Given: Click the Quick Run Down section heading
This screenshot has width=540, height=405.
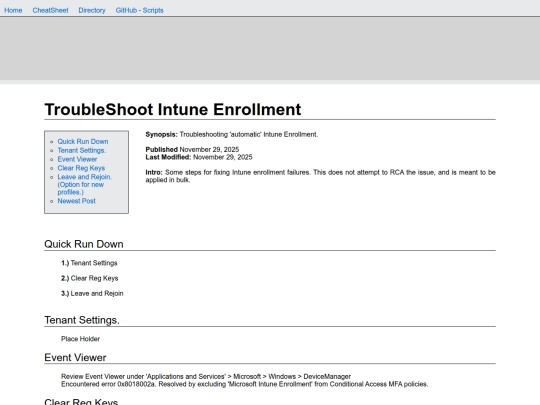Looking at the screenshot, I should (84, 244).
